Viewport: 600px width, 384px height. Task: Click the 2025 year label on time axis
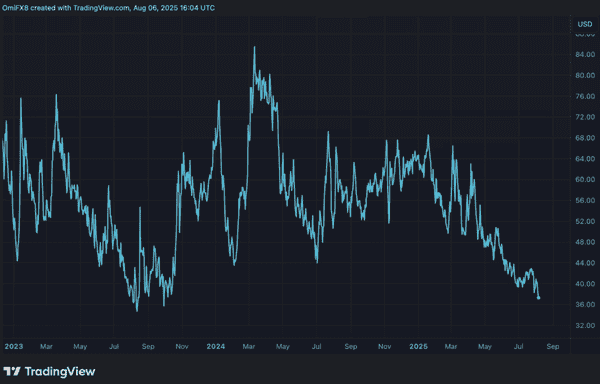click(418, 347)
